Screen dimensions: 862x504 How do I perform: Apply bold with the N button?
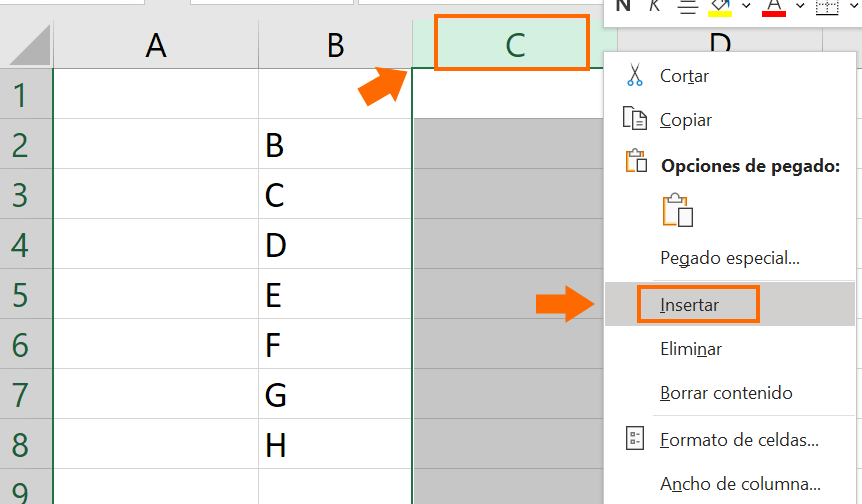click(x=623, y=7)
